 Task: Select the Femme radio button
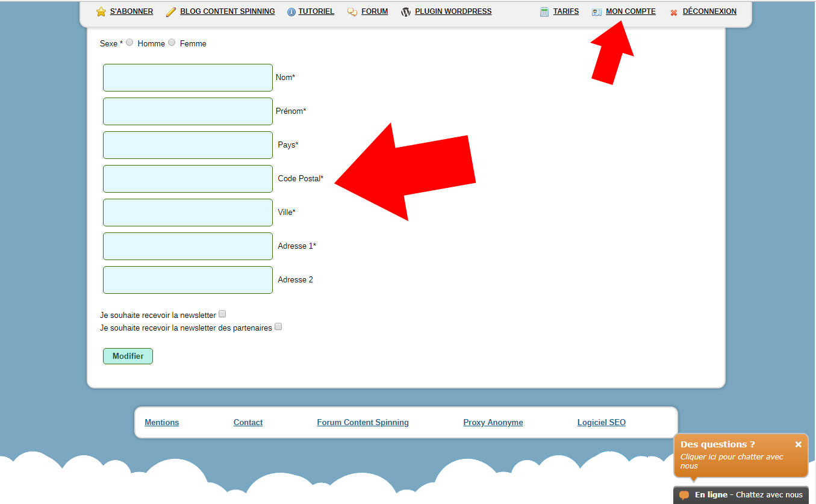tap(172, 43)
